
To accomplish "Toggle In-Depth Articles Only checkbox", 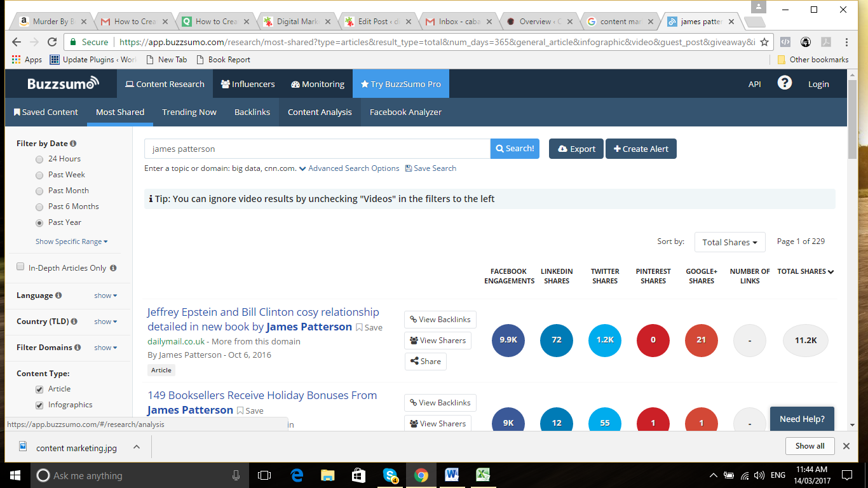I will click(20, 267).
